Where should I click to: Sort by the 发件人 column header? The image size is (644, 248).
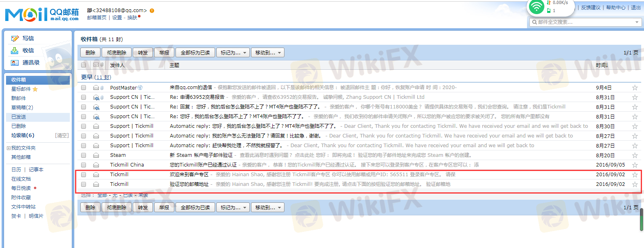117,65
